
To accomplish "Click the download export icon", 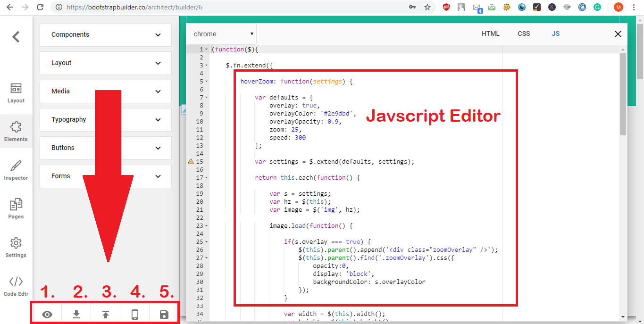I will click(x=76, y=315).
